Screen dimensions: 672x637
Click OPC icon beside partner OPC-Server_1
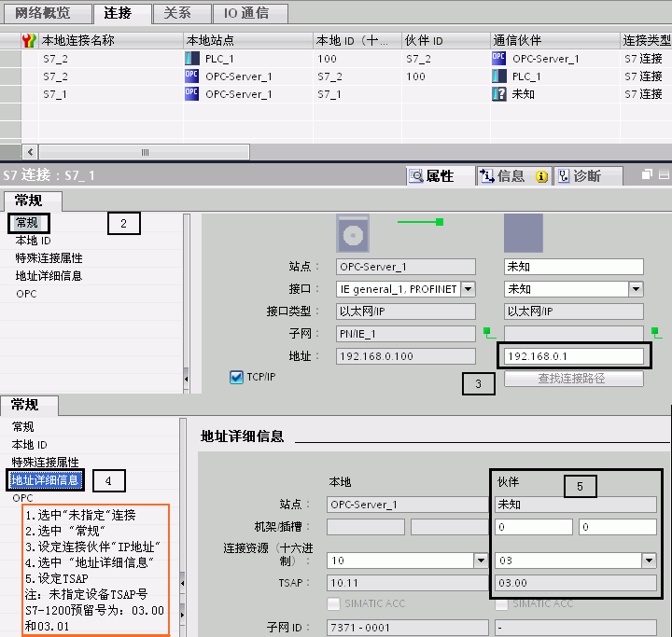tap(498, 58)
